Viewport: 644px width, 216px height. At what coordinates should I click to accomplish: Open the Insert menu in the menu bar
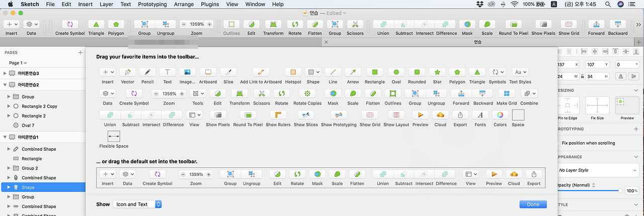coord(85,4)
